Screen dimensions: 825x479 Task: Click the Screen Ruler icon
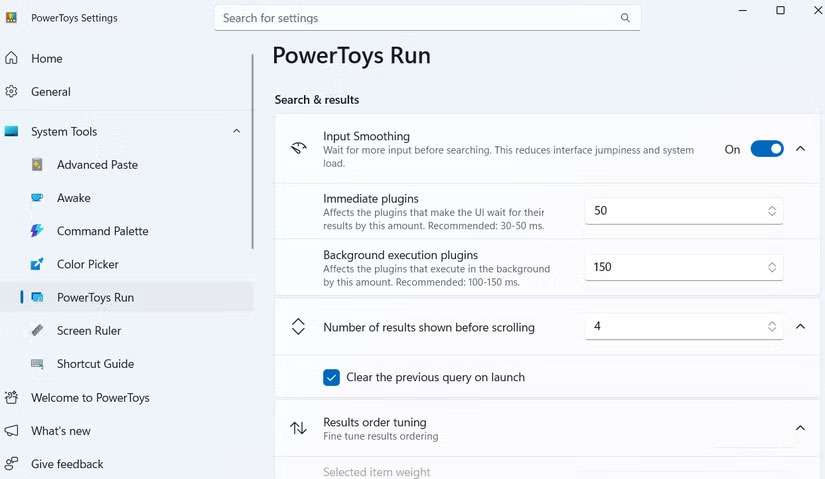[37, 331]
